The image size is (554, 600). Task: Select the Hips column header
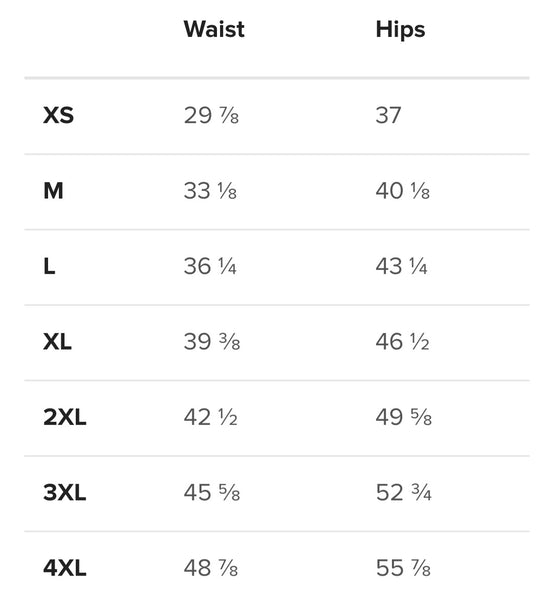(x=400, y=30)
